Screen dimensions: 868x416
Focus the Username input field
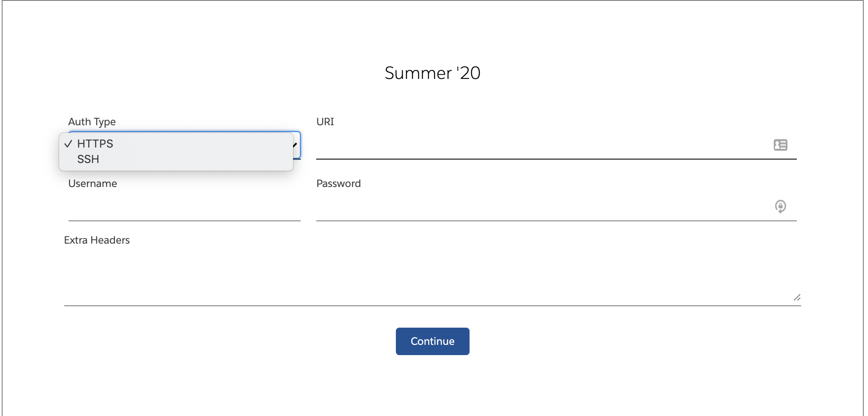(x=184, y=207)
